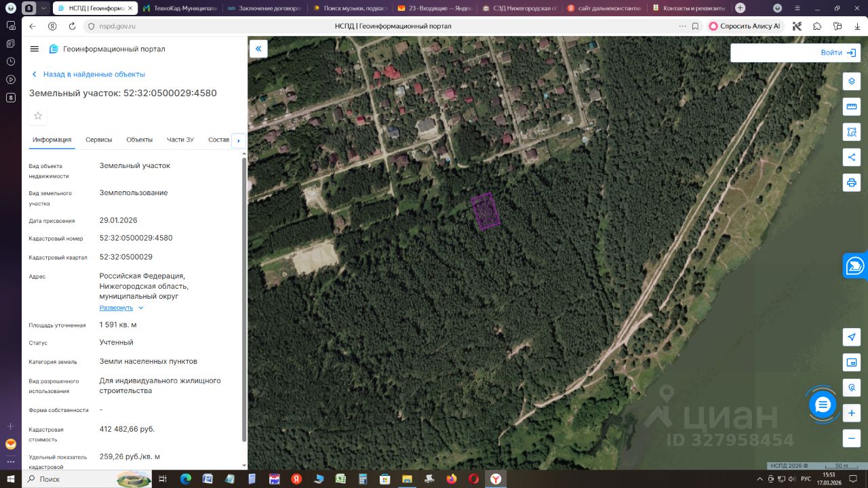Switch to the Части ЗУ tab

[x=180, y=140]
